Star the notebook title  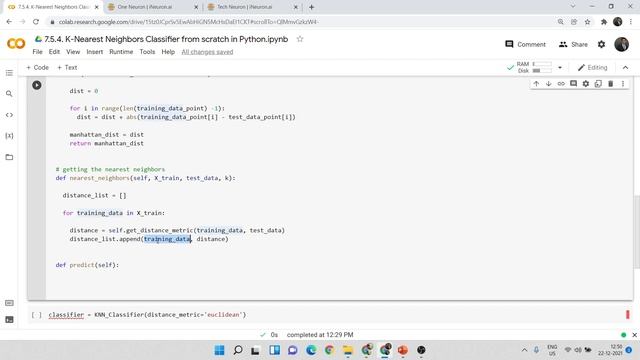tap(300, 39)
